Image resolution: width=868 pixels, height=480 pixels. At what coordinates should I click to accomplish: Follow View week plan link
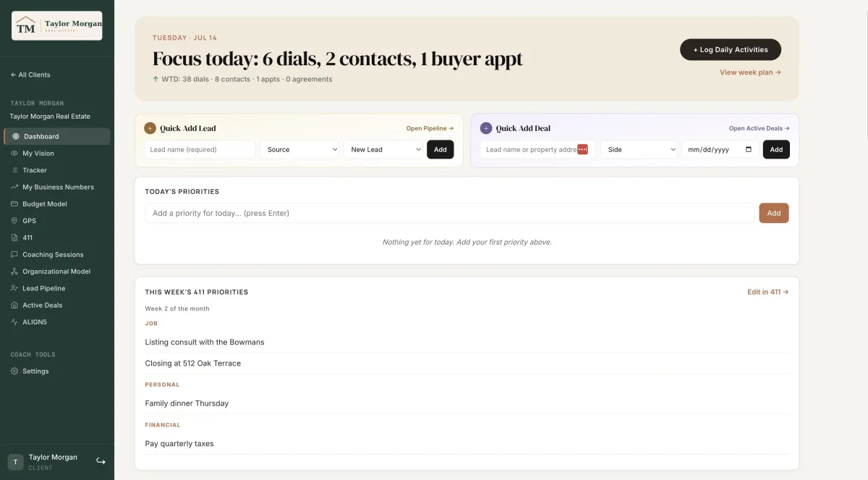750,72
